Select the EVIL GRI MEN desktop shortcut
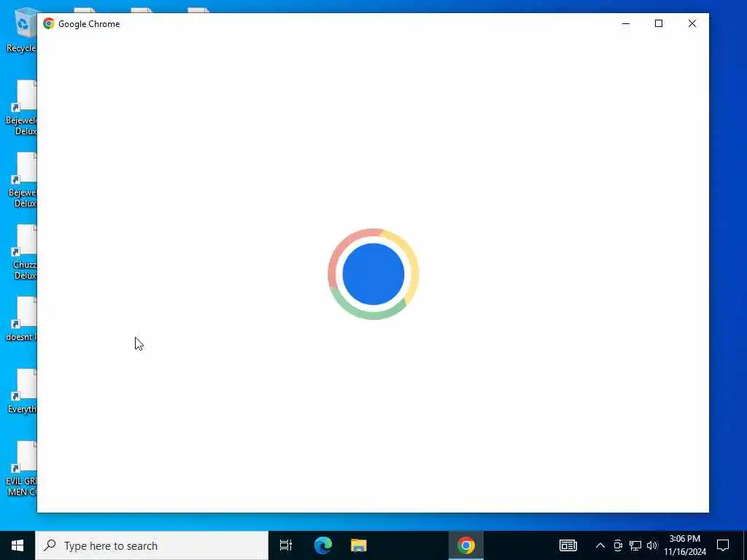 click(20, 469)
